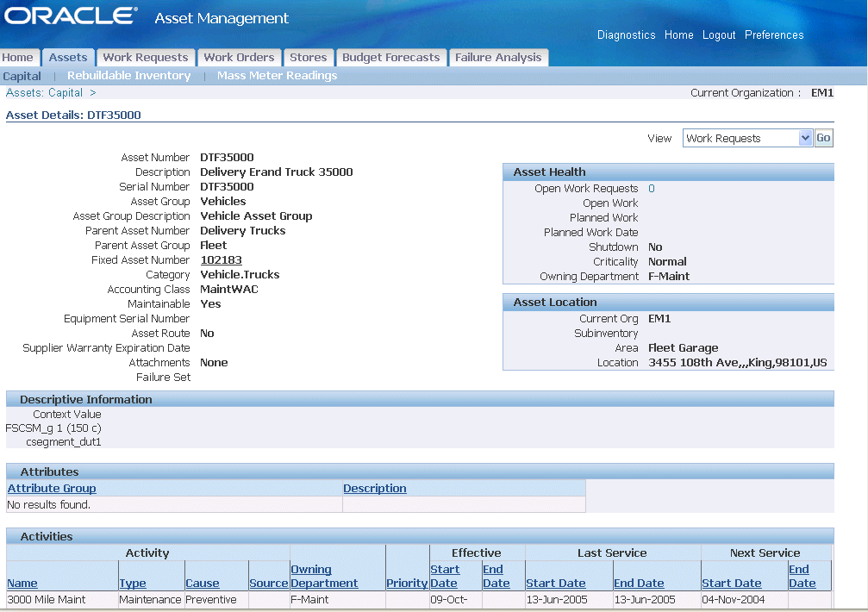
Task: Sort Activities by the Cause column
Action: point(202,584)
